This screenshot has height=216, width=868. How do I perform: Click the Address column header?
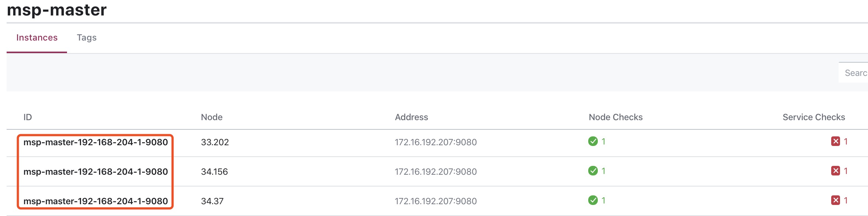411,117
